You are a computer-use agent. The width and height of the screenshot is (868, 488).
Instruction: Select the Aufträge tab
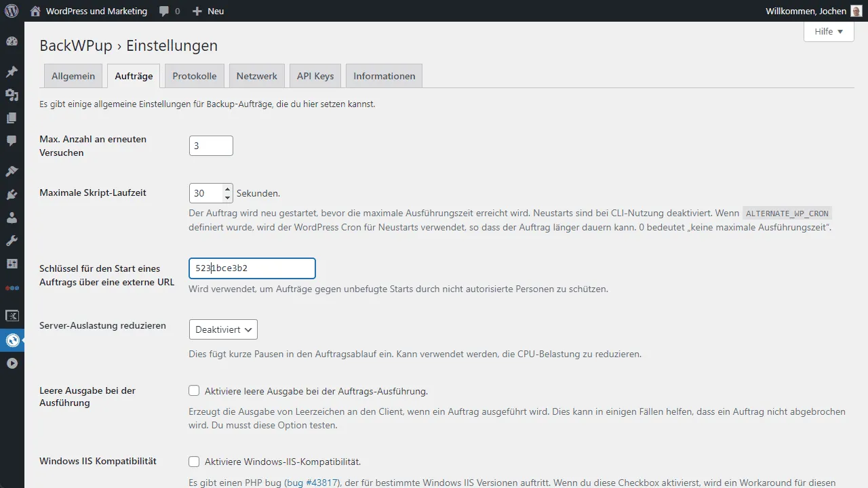134,76
